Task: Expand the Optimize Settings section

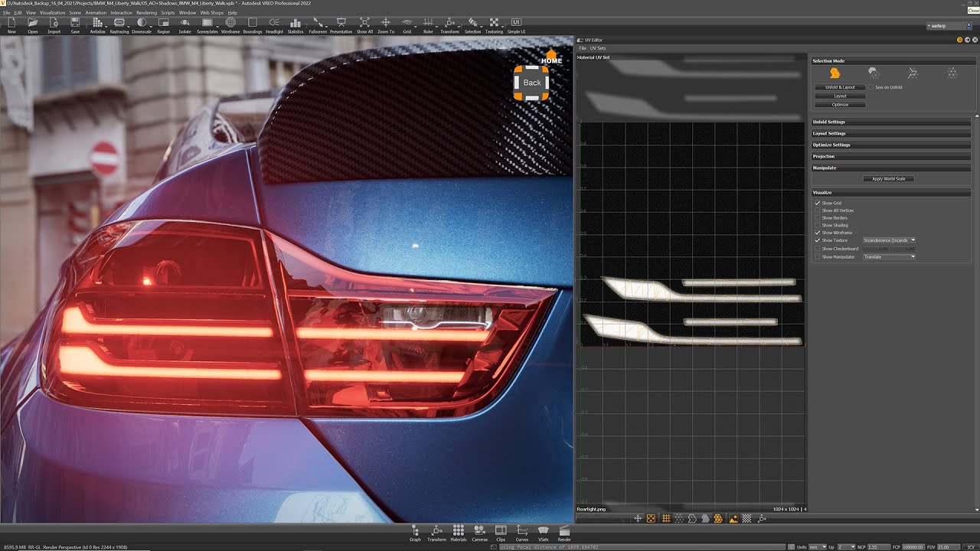Action: 891,145
